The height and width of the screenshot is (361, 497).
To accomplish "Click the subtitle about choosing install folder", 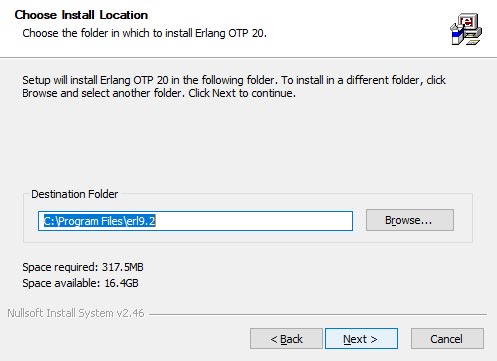I will (144, 33).
